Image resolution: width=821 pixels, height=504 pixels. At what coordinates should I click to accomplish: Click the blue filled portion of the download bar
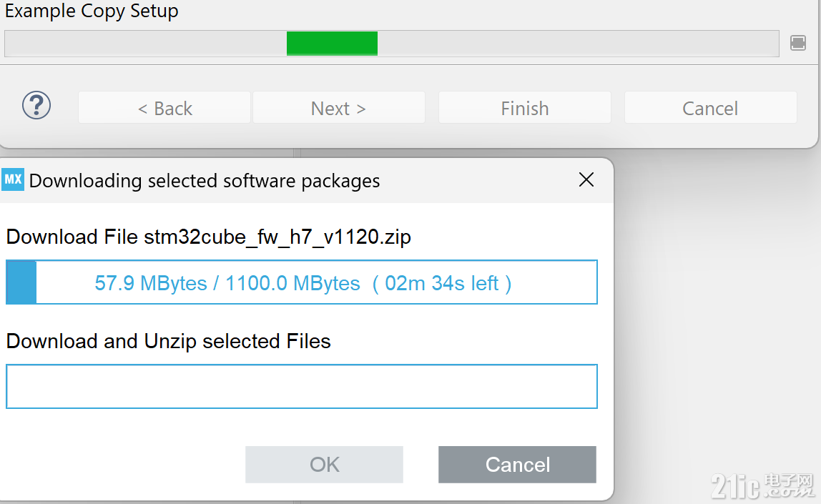pyautogui.click(x=21, y=282)
